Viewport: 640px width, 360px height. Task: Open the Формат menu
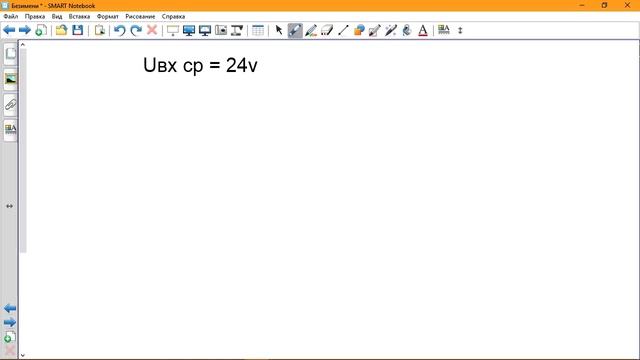tap(107, 16)
